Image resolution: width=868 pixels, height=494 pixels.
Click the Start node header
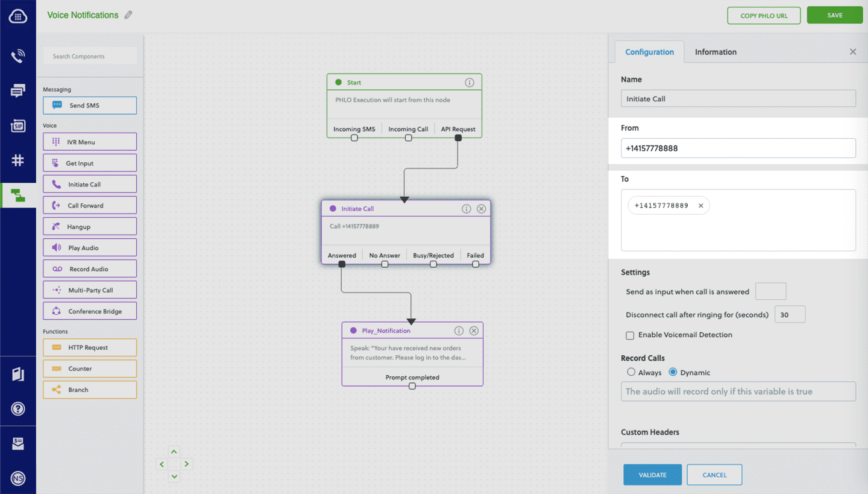point(404,83)
